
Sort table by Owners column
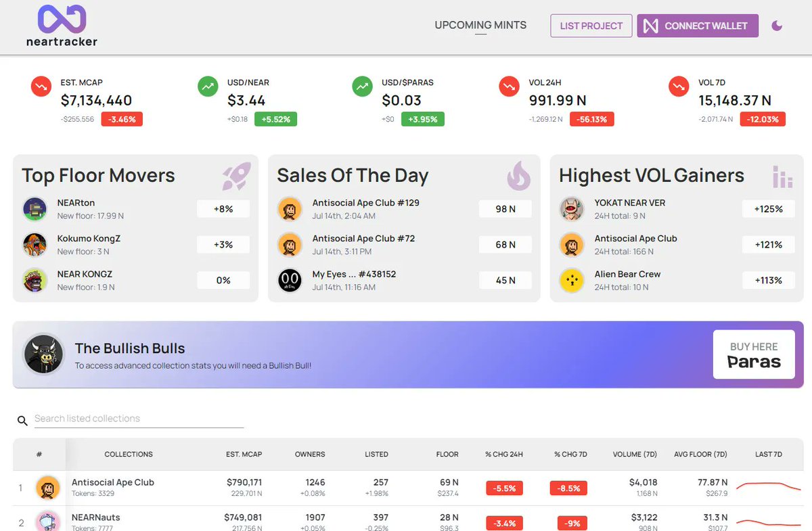coord(310,455)
